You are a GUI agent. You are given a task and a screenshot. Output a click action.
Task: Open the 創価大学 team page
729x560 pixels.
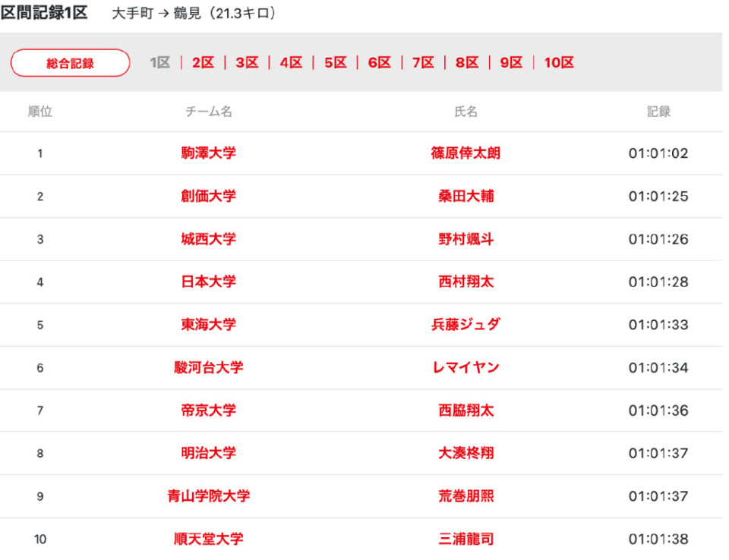click(x=209, y=197)
